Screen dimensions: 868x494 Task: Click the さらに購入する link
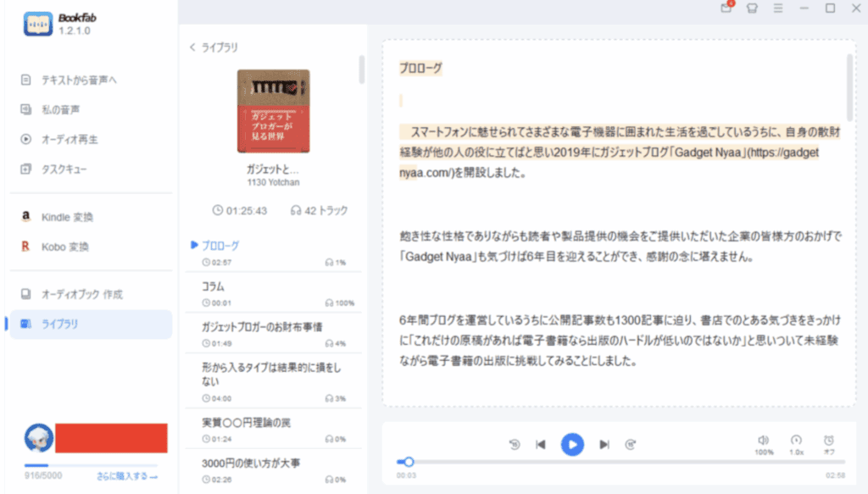[126, 476]
